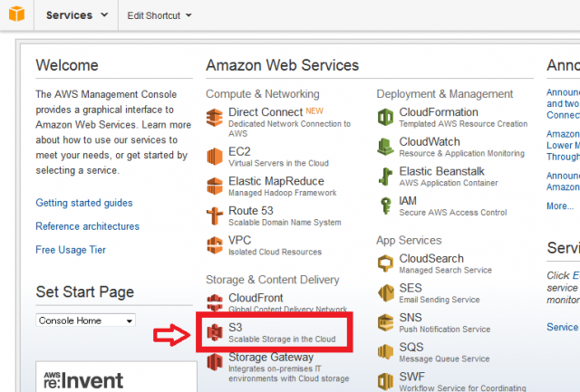Expand the Console Home start page dropdown
This screenshot has height=392, width=580.
tap(85, 320)
